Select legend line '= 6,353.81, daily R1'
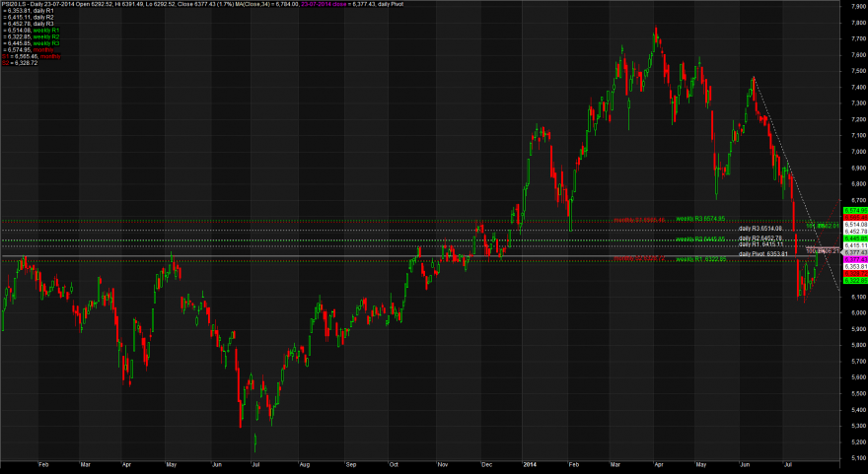Image resolution: width=868 pixels, height=474 pixels. click(x=28, y=11)
